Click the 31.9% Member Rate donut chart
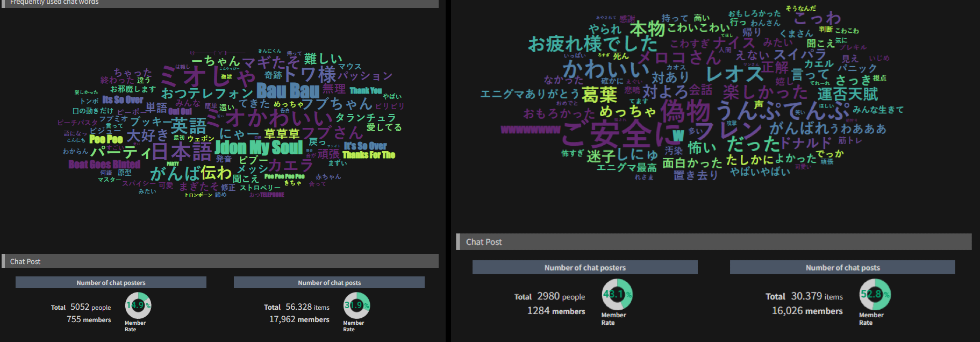This screenshot has width=980, height=342. pyautogui.click(x=356, y=305)
